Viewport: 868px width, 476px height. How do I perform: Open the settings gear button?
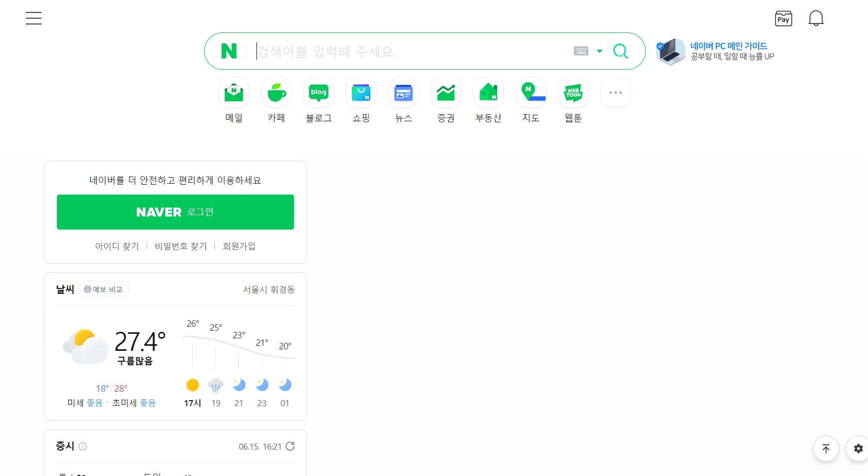[858, 449]
